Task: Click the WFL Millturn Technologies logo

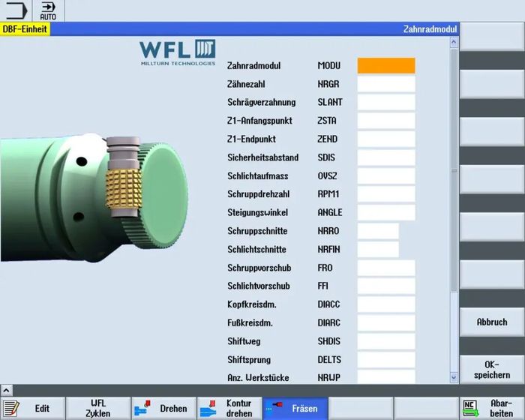Action: point(177,53)
